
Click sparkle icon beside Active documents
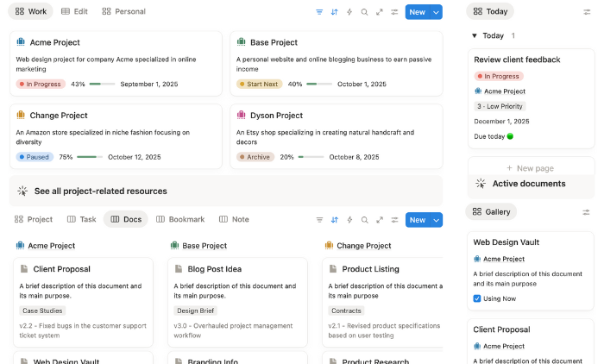tap(481, 184)
